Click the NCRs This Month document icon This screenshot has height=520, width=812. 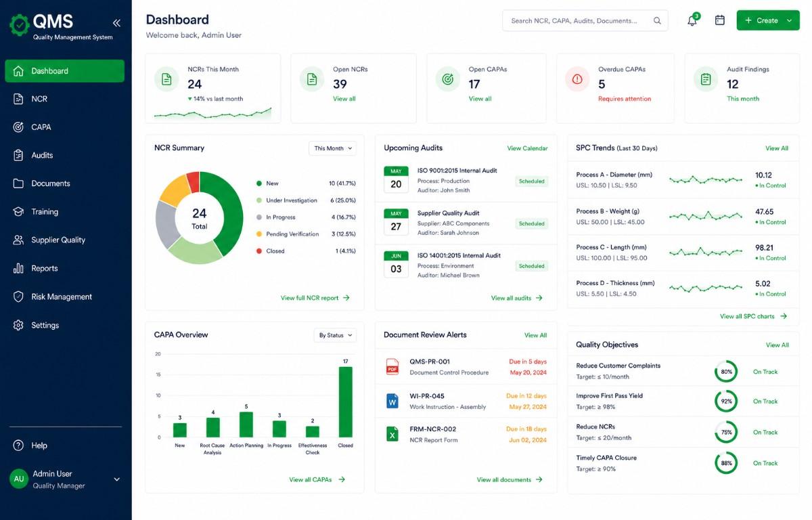coord(166,79)
